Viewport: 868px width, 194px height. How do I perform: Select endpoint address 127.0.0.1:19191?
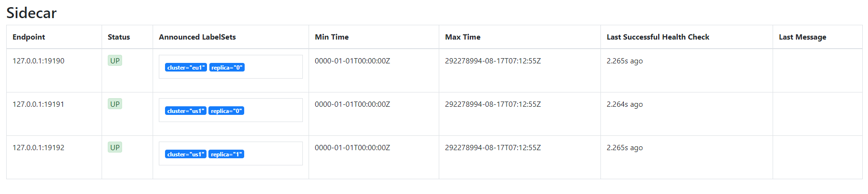click(x=39, y=104)
